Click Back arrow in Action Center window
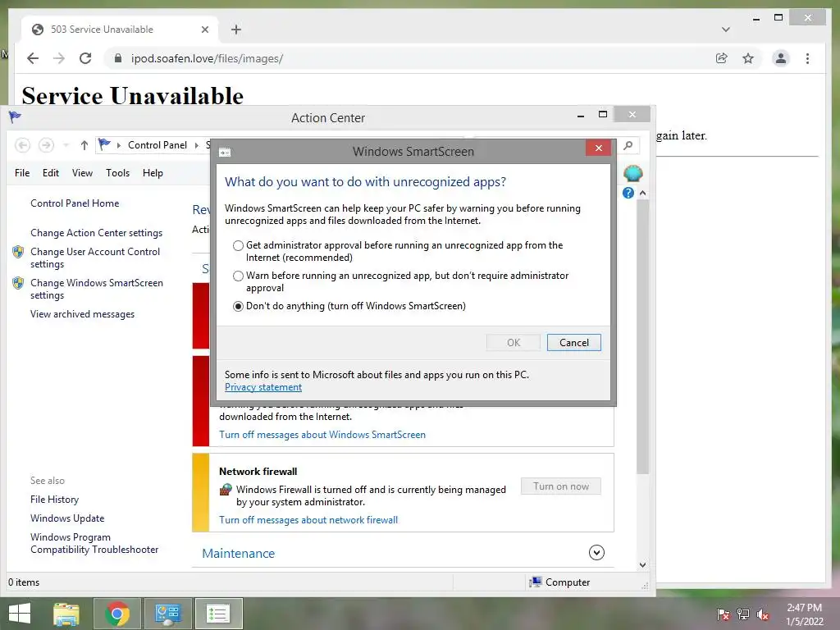This screenshot has width=840, height=630. click(x=22, y=145)
